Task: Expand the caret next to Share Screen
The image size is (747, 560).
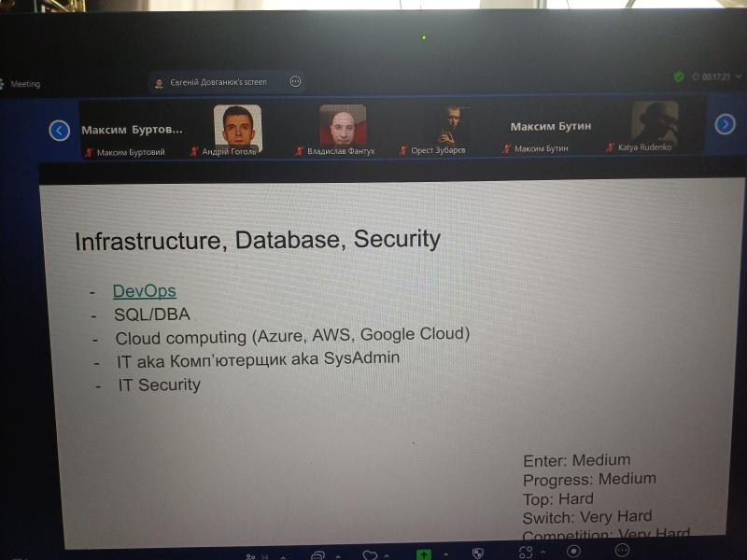Action: 445,554
